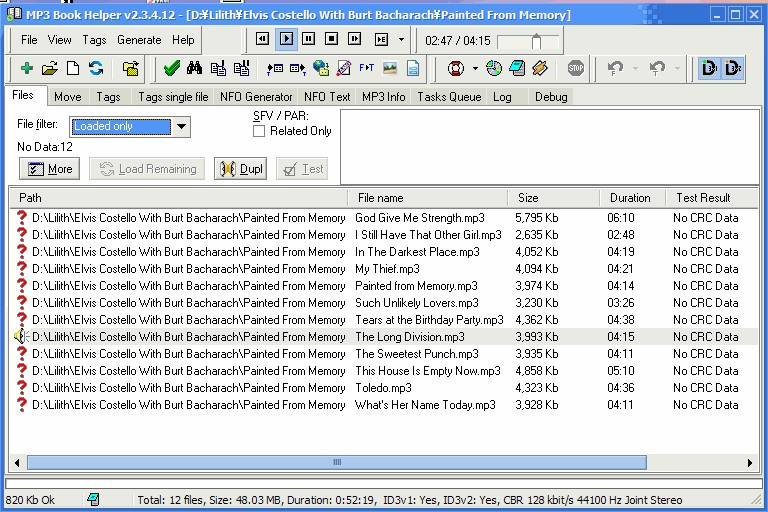The height and width of the screenshot is (512, 768).
Task: Open the undo F dropdown arrow
Action: tap(635, 69)
